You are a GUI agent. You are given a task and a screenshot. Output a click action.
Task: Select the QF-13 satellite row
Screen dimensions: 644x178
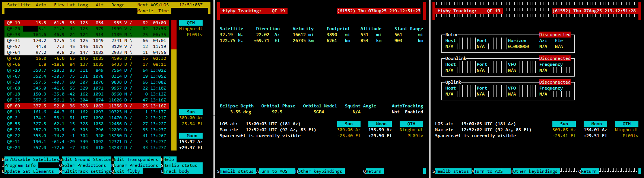[x=86, y=112]
